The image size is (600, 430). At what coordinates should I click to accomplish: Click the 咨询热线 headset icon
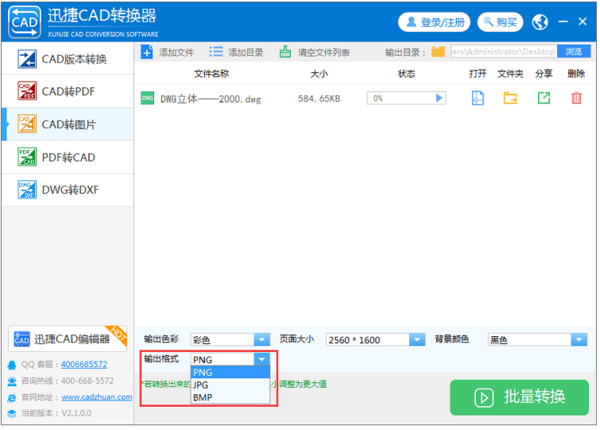(x=12, y=381)
